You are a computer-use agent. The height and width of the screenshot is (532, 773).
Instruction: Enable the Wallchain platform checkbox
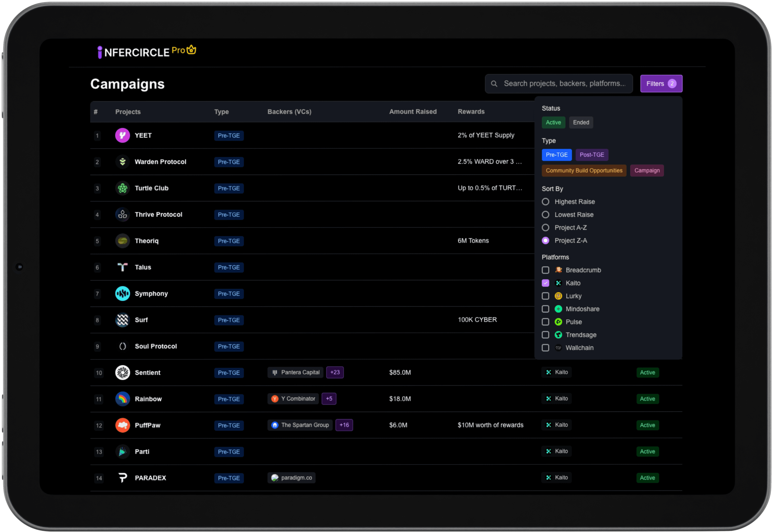click(x=546, y=348)
